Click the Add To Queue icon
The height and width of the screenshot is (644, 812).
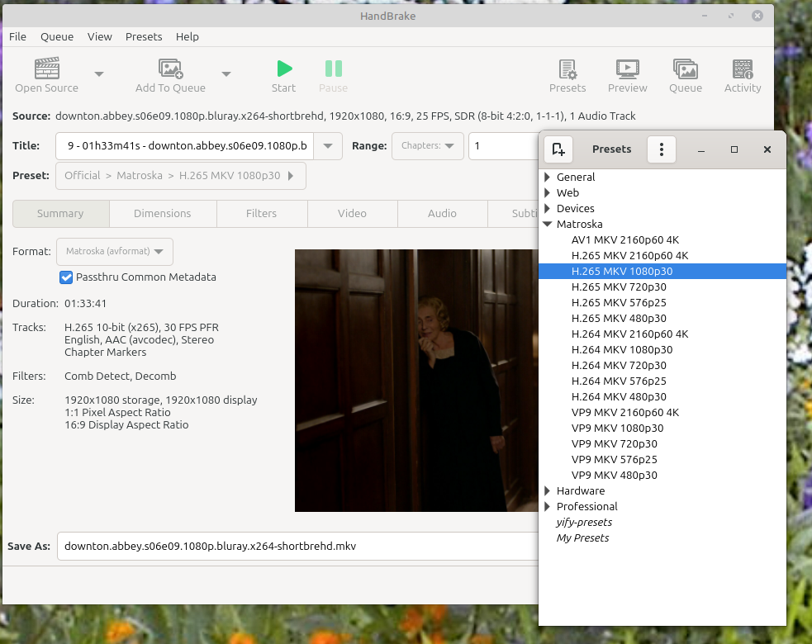170,69
